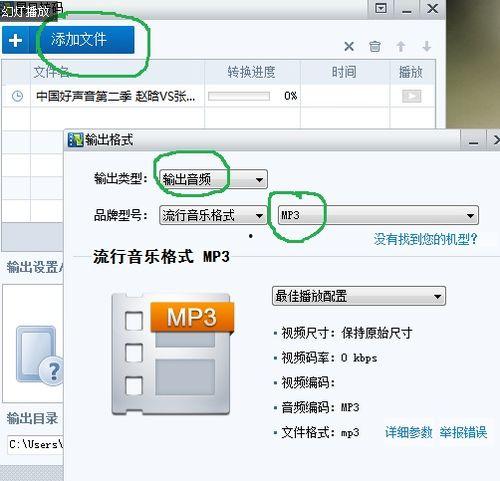Clear file list with trash can icon
This screenshot has height=481, width=500.
[375, 46]
